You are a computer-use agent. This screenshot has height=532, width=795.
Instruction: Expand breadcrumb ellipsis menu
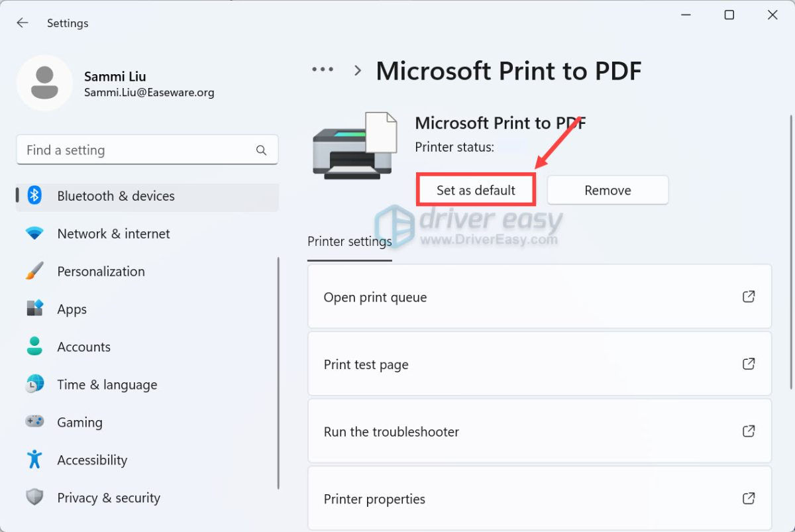[323, 70]
